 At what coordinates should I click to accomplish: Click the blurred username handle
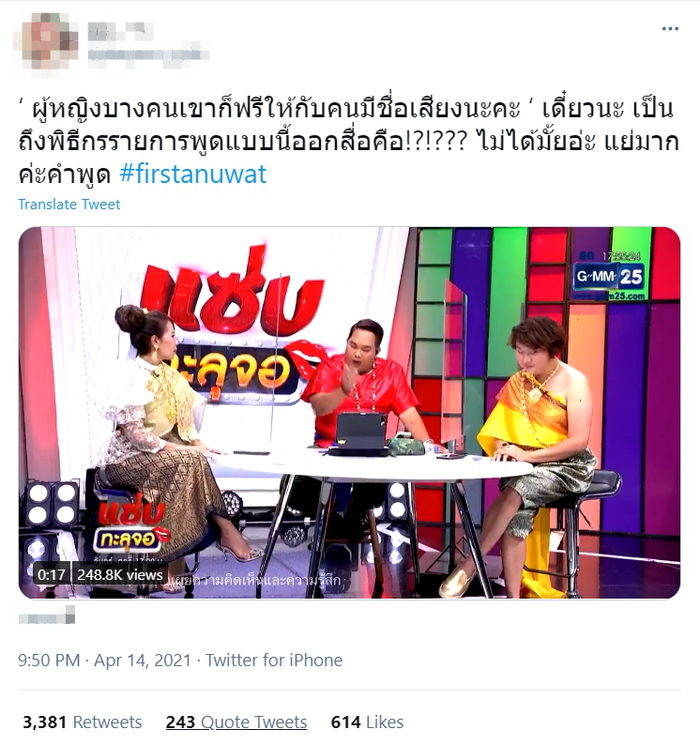coord(148,53)
